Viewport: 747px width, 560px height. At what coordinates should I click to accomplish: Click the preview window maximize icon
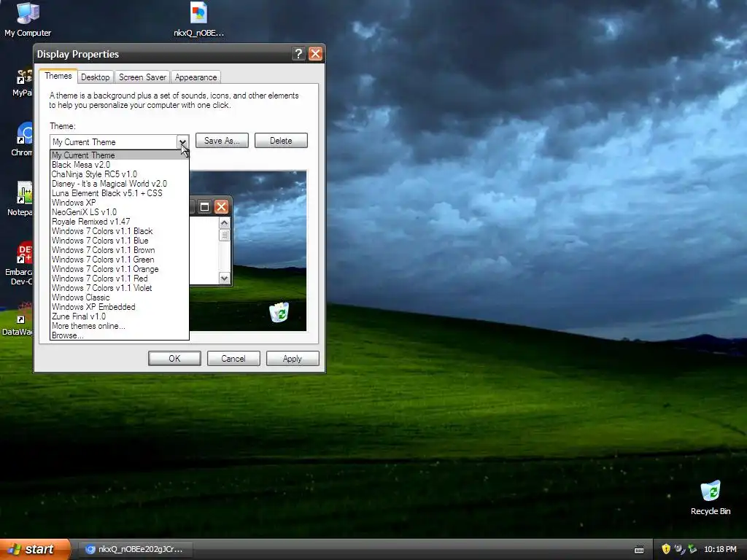pyautogui.click(x=204, y=206)
